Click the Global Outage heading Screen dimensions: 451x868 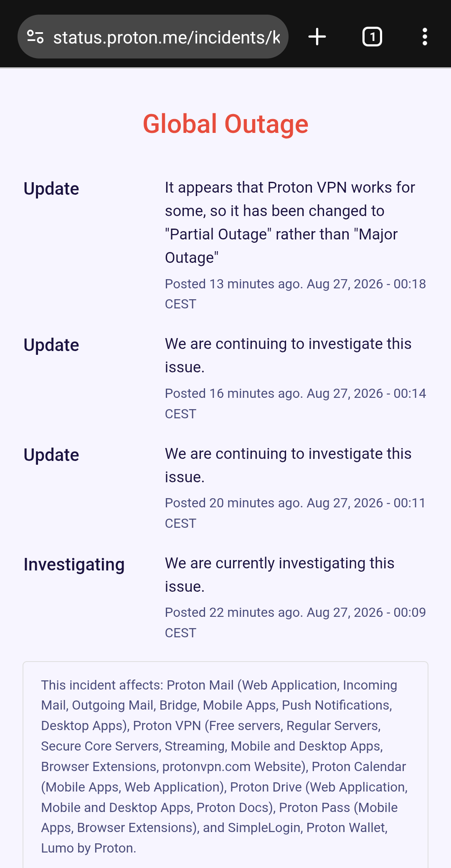click(x=225, y=124)
